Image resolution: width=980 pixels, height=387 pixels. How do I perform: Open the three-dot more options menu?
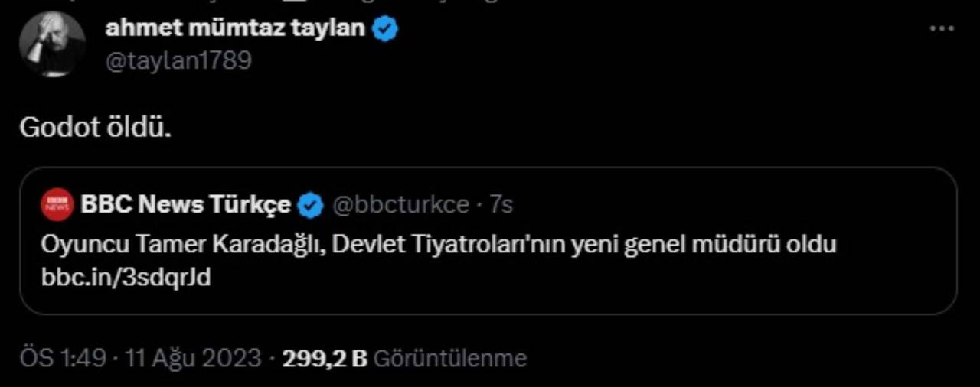coord(941,29)
